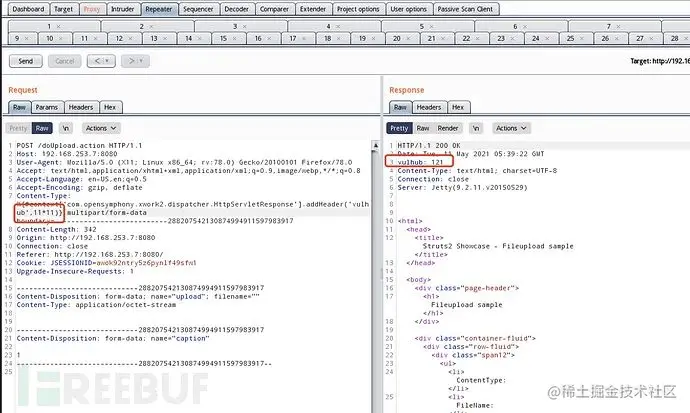Select Repeater tab 28
Screen dimensions: 690x413
click(x=674, y=39)
